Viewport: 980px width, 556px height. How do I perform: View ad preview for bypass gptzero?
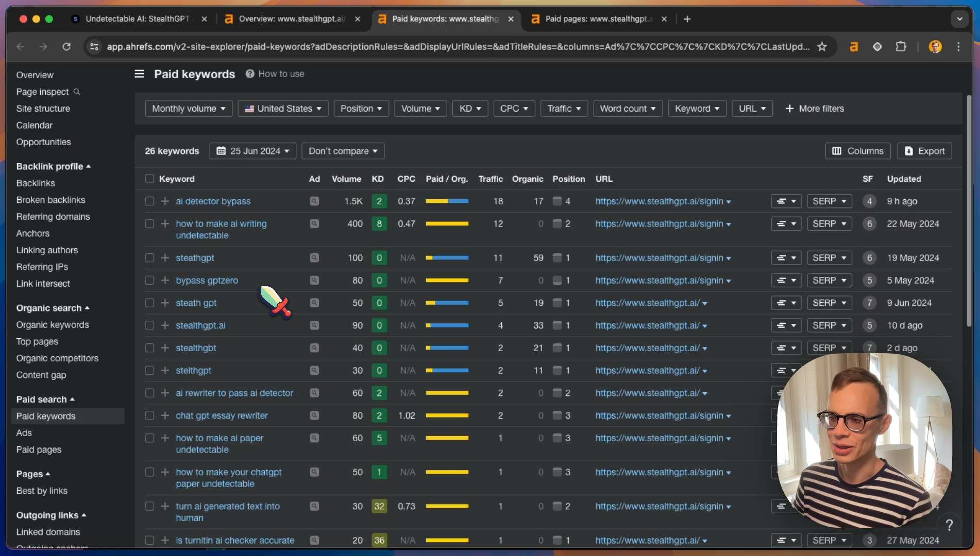pyautogui.click(x=314, y=281)
